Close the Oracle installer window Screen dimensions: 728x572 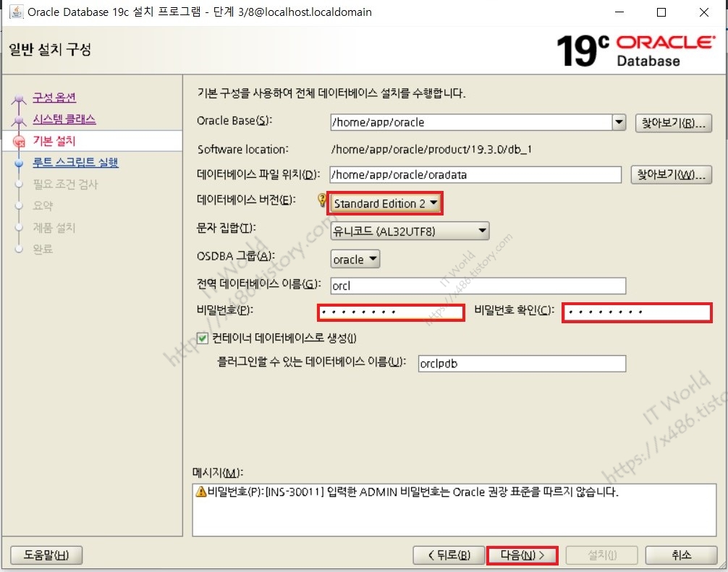pos(704,12)
